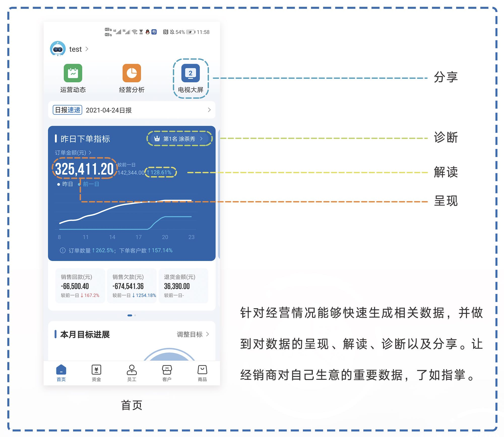The image size is (504, 437).
Task: Tap the light-blue 前一日 chart line
Action: coord(125,223)
